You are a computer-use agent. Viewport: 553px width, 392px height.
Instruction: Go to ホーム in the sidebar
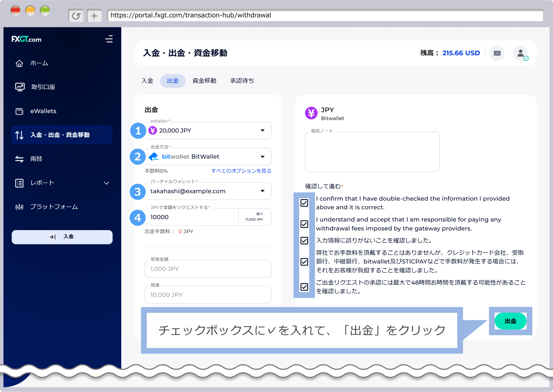[62, 63]
